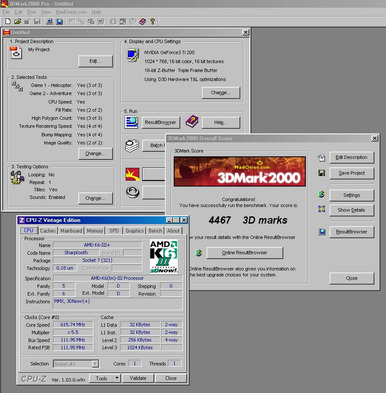386x393 pixels.
Task: Click the globe icon beside Settings
Action: [321, 194]
